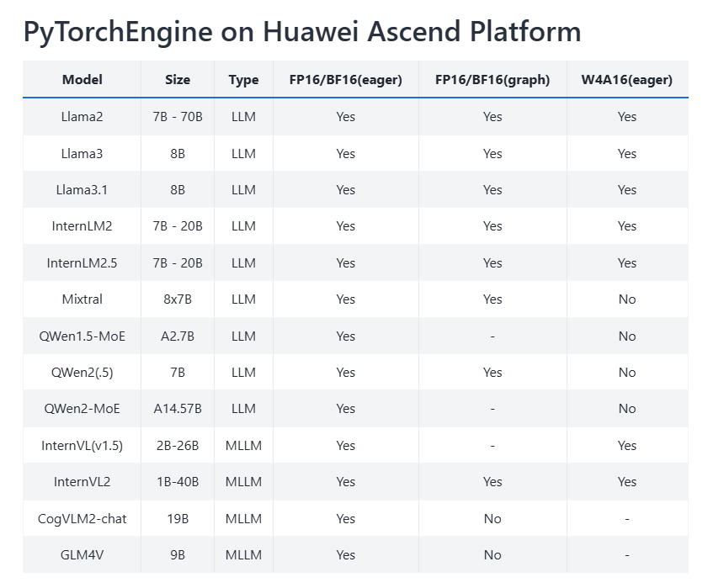Click W4A16 Yes value for Llama3.1

click(626, 189)
